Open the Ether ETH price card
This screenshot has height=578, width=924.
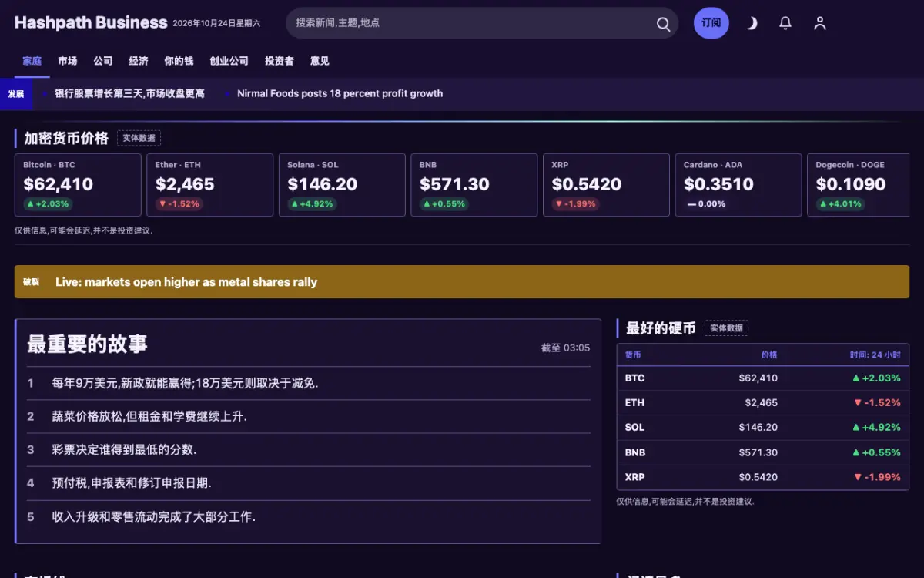coord(210,185)
